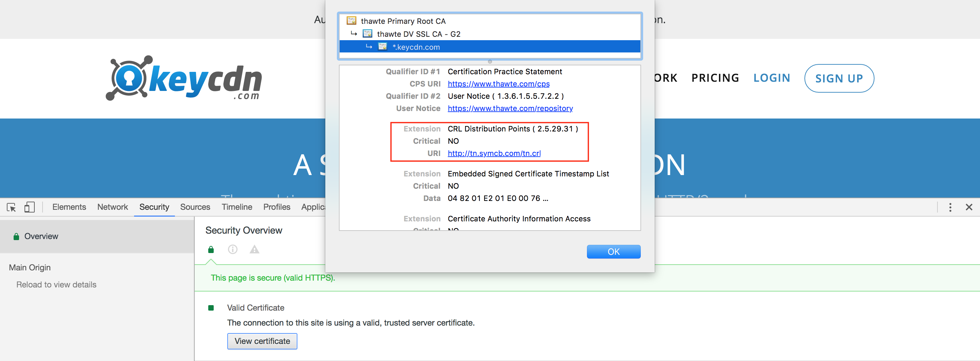Click 'User Notice ( 1.3.6.1.5.5.7.2.2 )' value
The width and height of the screenshot is (980, 361).
506,96
